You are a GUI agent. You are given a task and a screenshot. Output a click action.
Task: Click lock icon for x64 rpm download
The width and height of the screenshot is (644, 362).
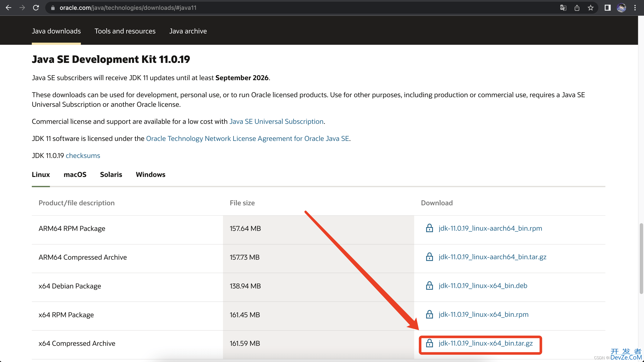tap(429, 314)
